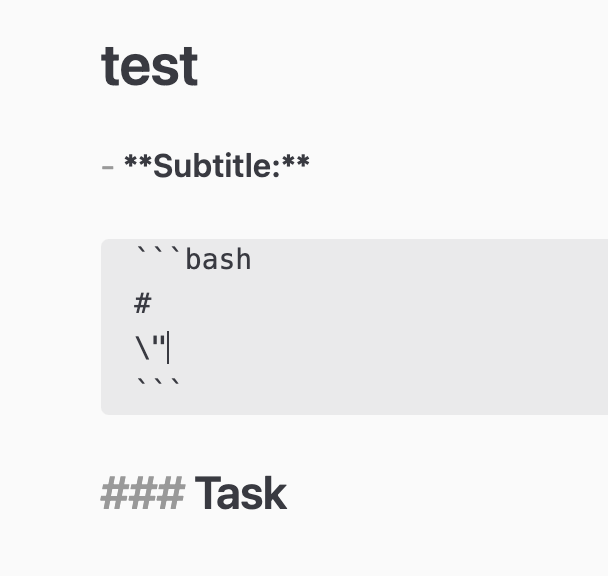
Task: Click empty area right of "```bash"
Action: [420, 260]
